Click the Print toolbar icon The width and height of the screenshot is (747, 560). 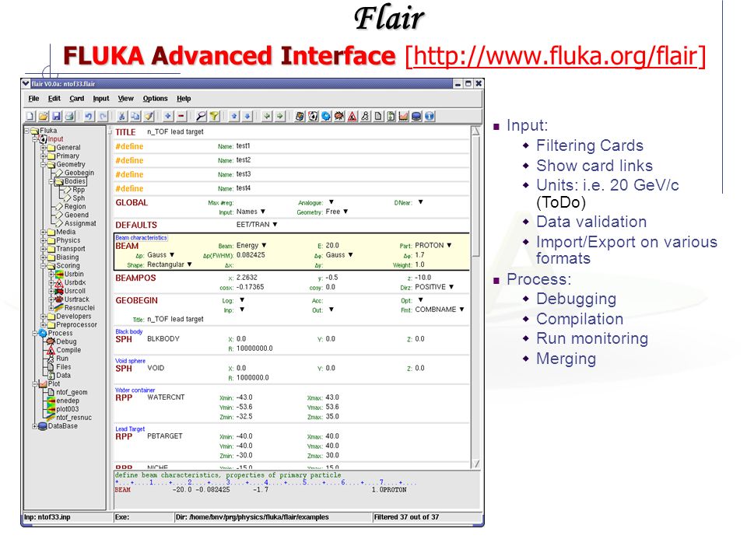click(69, 116)
